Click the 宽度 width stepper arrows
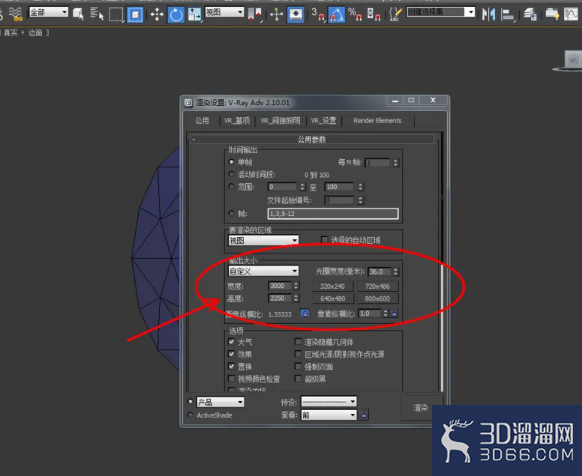The height and width of the screenshot is (476, 582). 296,286
